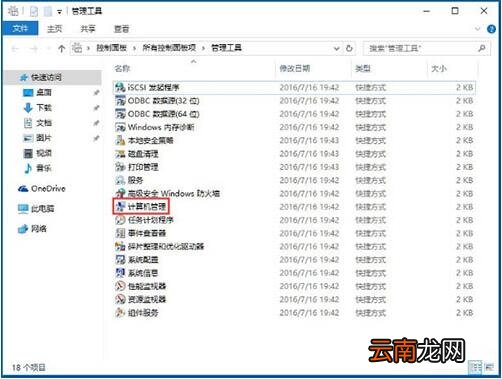Open the help question mark button

pyautogui.click(x=491, y=29)
